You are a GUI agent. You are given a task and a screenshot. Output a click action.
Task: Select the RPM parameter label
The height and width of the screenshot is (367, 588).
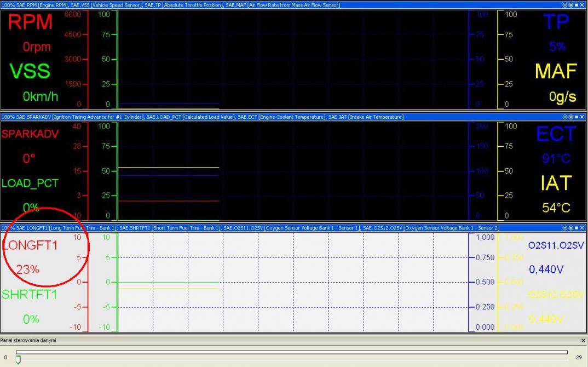[x=30, y=23]
